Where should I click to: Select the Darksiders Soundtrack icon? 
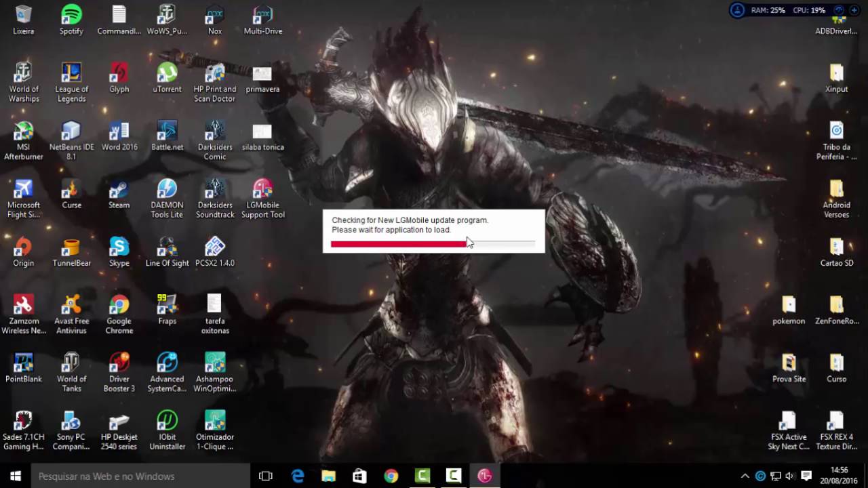pyautogui.click(x=215, y=199)
